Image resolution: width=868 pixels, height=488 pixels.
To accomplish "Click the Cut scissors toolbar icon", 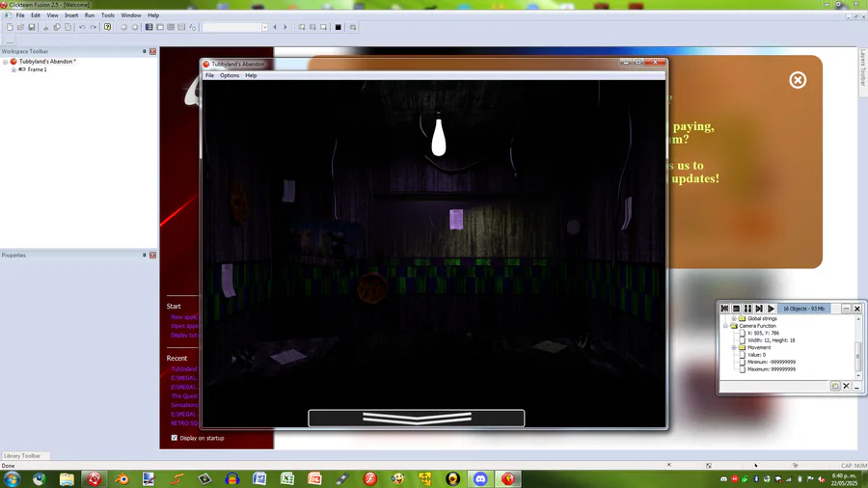I will pyautogui.click(x=46, y=27).
